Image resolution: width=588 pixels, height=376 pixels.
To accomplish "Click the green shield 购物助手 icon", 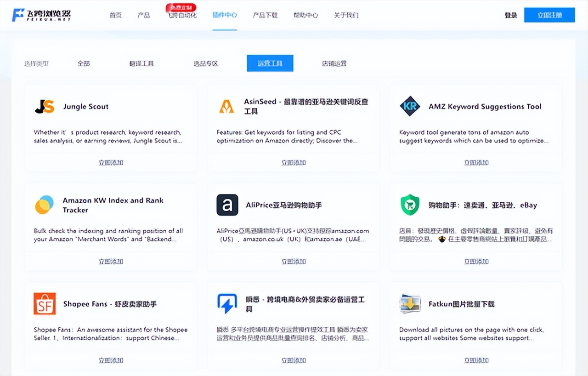I will 410,205.
